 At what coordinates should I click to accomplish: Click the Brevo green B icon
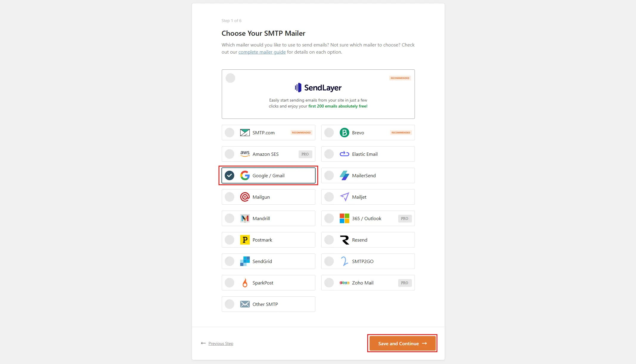point(344,133)
